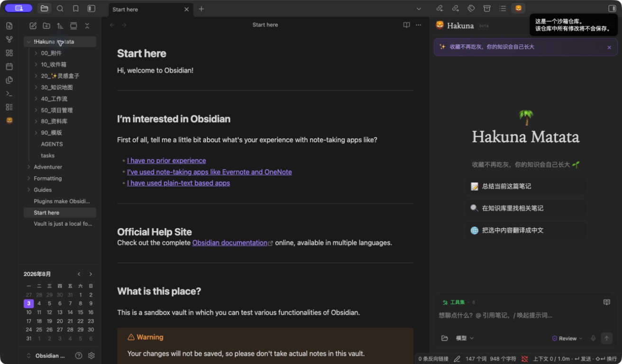Click the templates icon in ribbon

(x=9, y=80)
